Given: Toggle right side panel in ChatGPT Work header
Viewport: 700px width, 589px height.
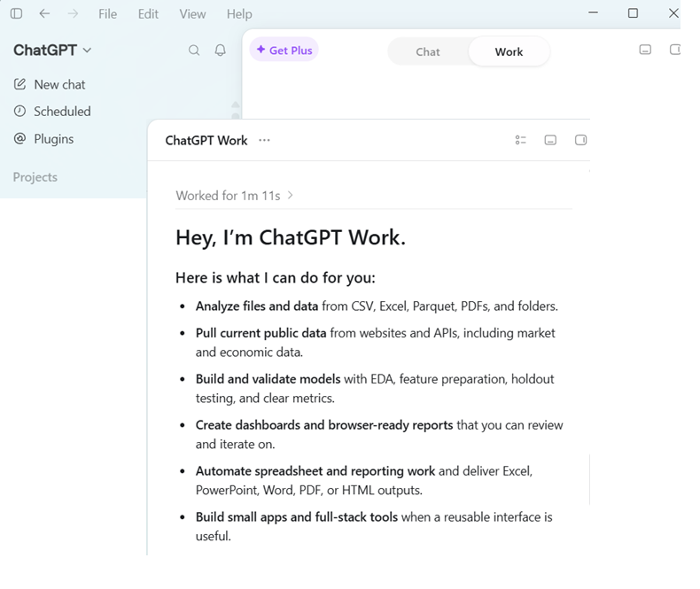Looking at the screenshot, I should point(580,140).
